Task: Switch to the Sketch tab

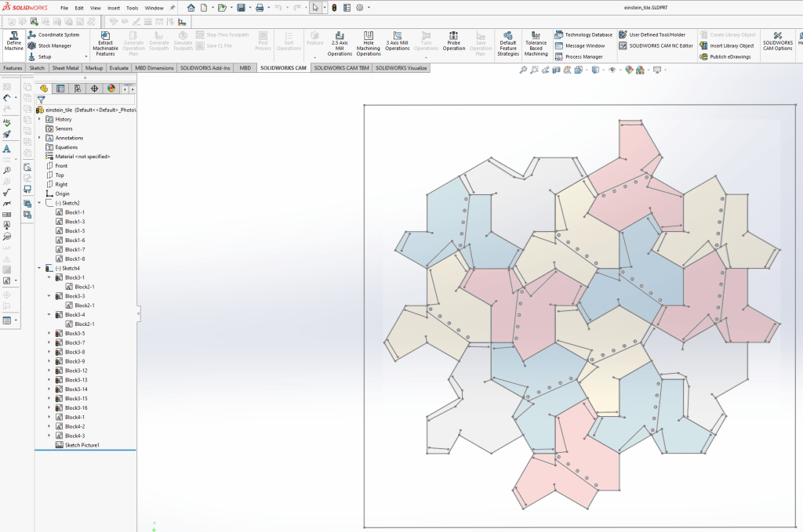Action: pos(37,68)
